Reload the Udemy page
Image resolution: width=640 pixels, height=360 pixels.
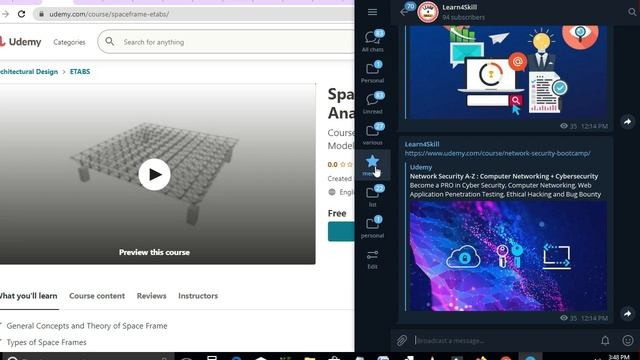[x=21, y=14]
